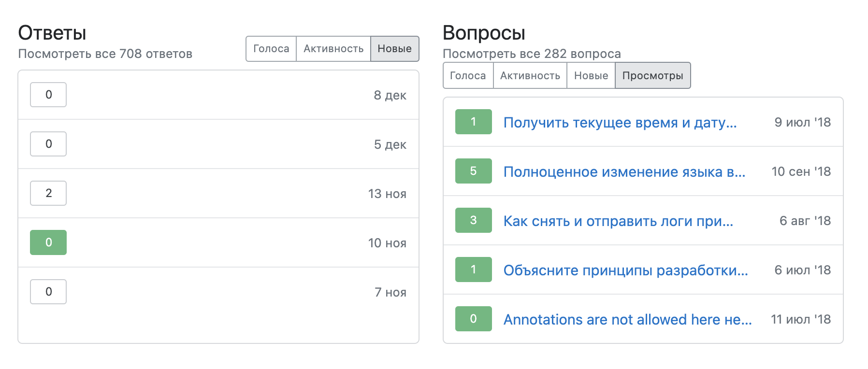The height and width of the screenshot is (369, 868).
Task: Click the date '13 ноя'
Action: (x=387, y=194)
